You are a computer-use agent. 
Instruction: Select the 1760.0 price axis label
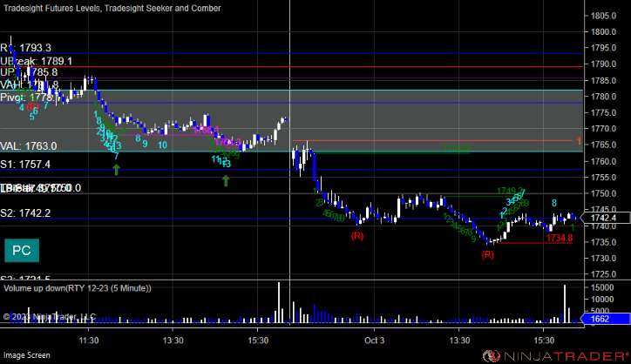tap(604, 162)
